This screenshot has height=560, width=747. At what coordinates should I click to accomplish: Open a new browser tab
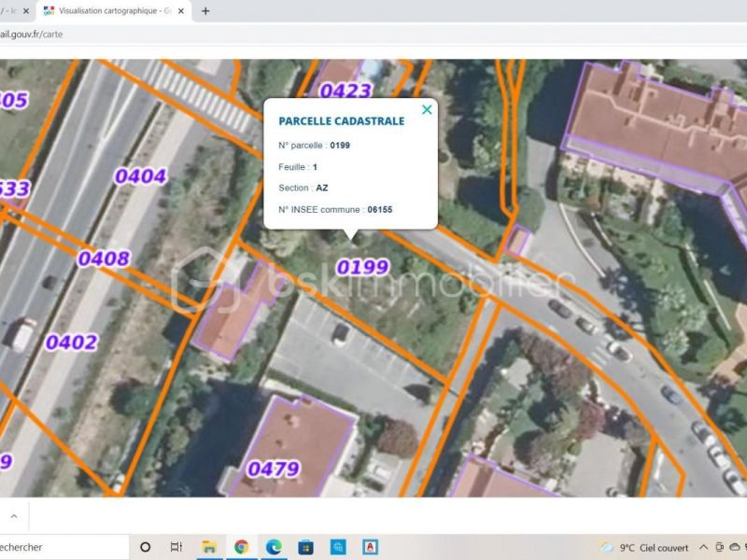point(205,11)
